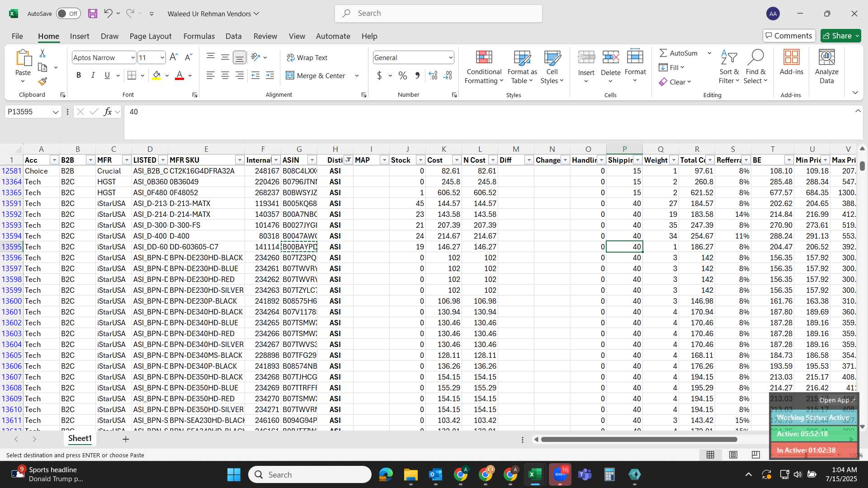
Task: Toggle Underline formatting
Action: coord(107,75)
